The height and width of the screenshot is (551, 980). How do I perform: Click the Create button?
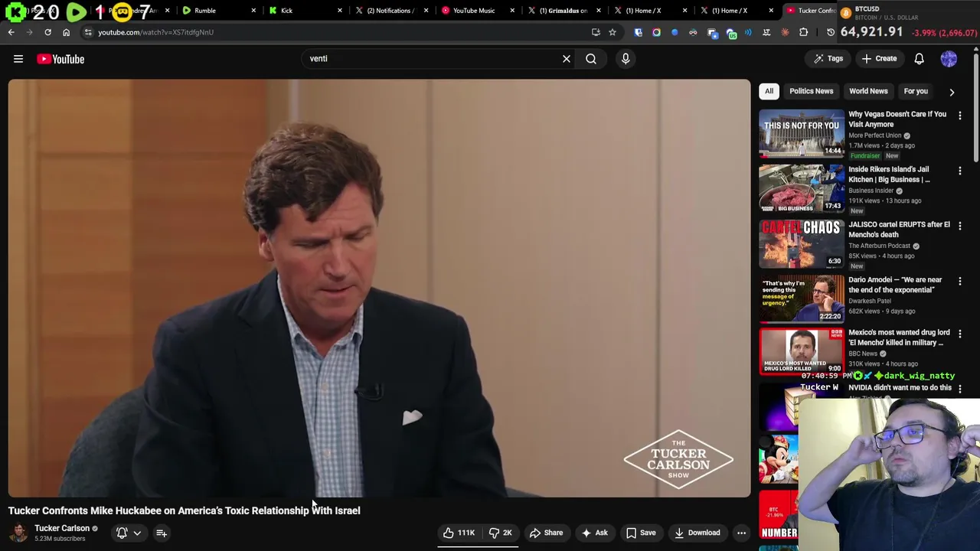tap(878, 59)
